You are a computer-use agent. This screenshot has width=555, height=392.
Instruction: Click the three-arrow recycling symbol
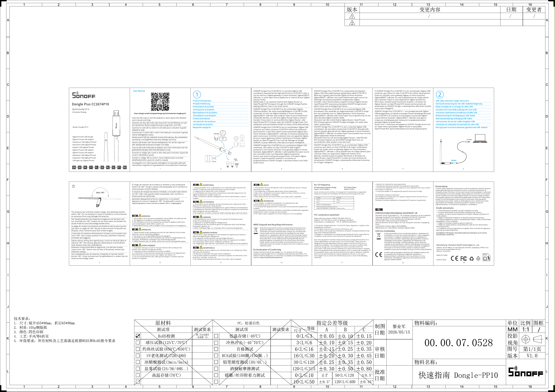[472, 259]
